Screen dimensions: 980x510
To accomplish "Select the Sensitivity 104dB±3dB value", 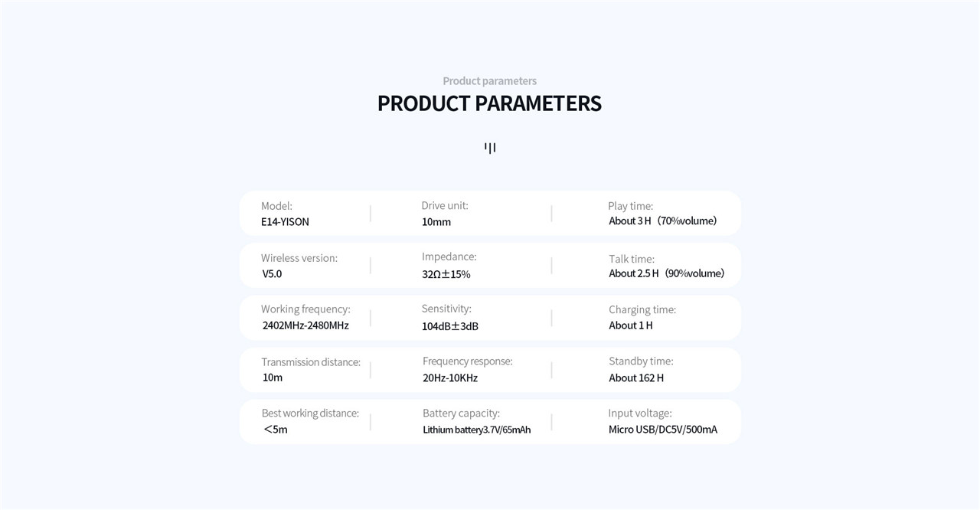I will [449, 326].
